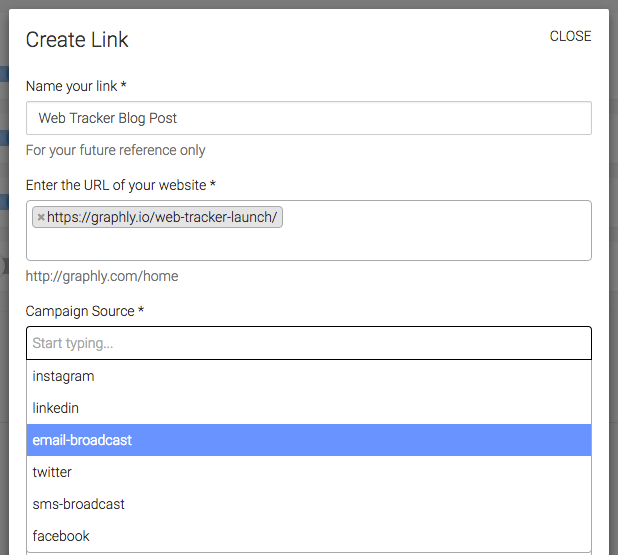The width and height of the screenshot is (618, 555).
Task: Click the Start typing placeholder text
Action: click(x=73, y=343)
